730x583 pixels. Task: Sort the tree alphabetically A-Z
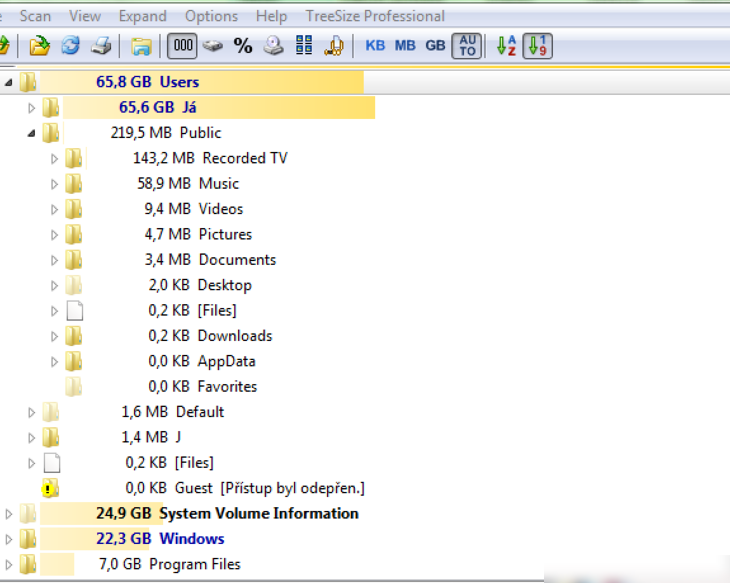507,46
